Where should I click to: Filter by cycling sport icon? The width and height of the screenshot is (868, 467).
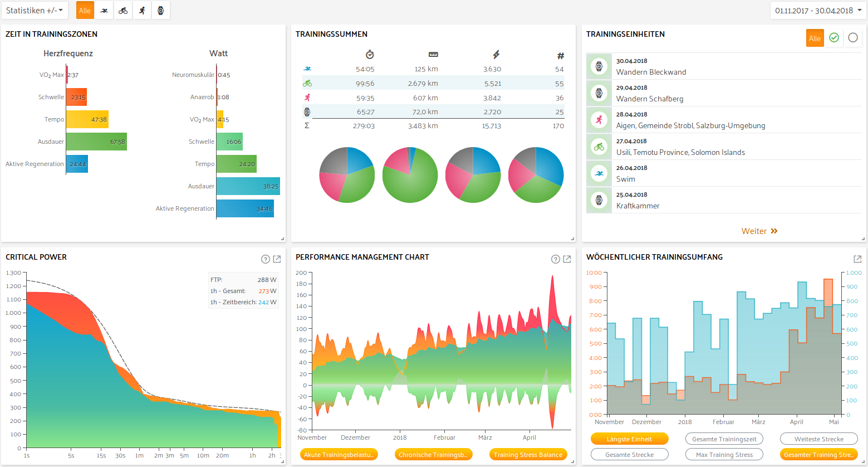123,11
